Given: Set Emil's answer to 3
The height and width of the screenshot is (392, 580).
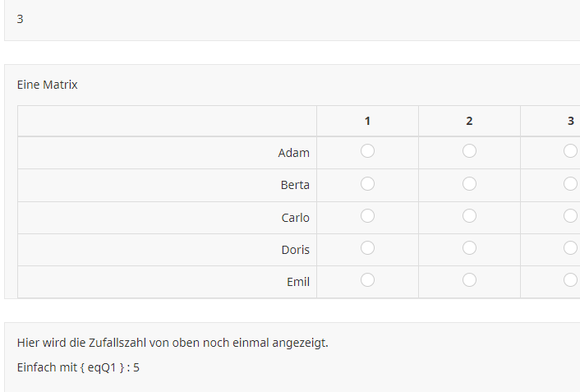Looking at the screenshot, I should click(x=570, y=280).
